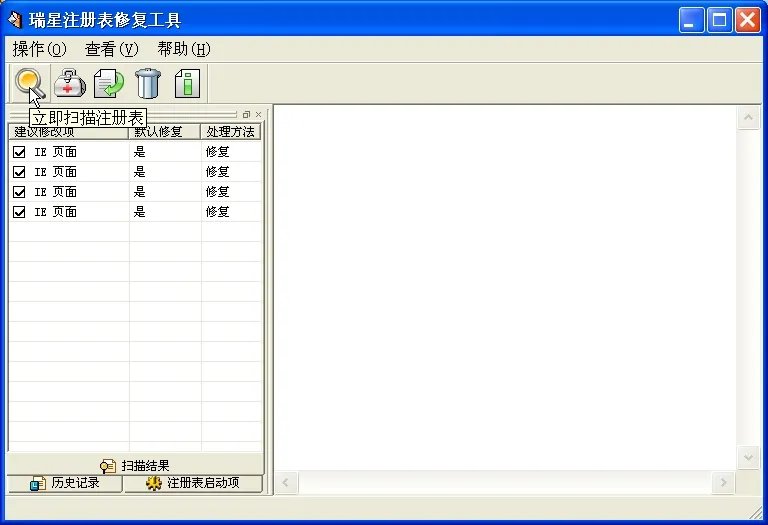Sort by the 默认修复 column header
Image resolution: width=768 pixels, height=525 pixels.
coord(165,132)
